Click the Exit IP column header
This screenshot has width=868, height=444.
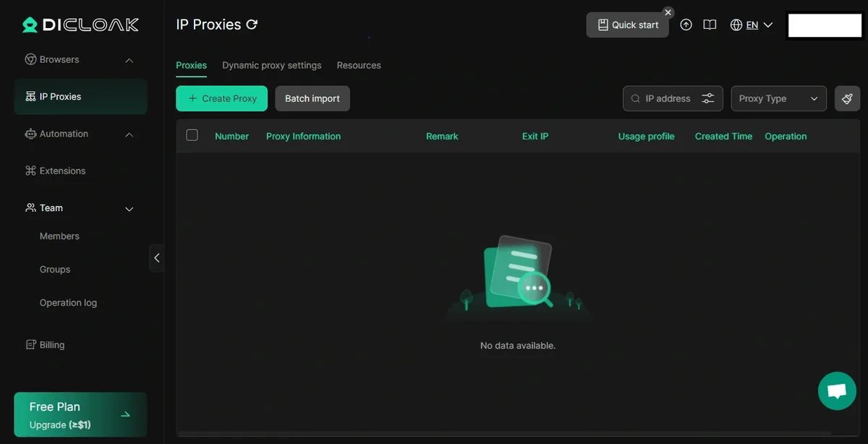tap(535, 136)
